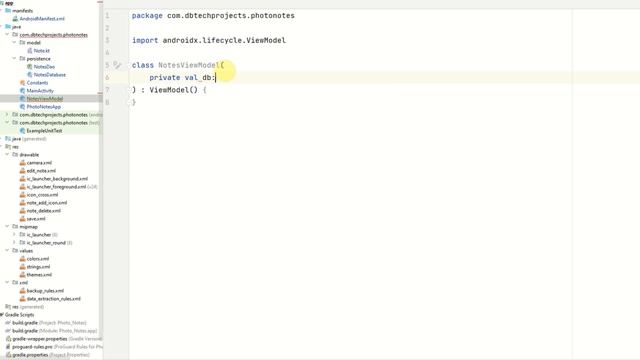
Task: Click the ExampleUnitTest class icon
Action: (22, 131)
